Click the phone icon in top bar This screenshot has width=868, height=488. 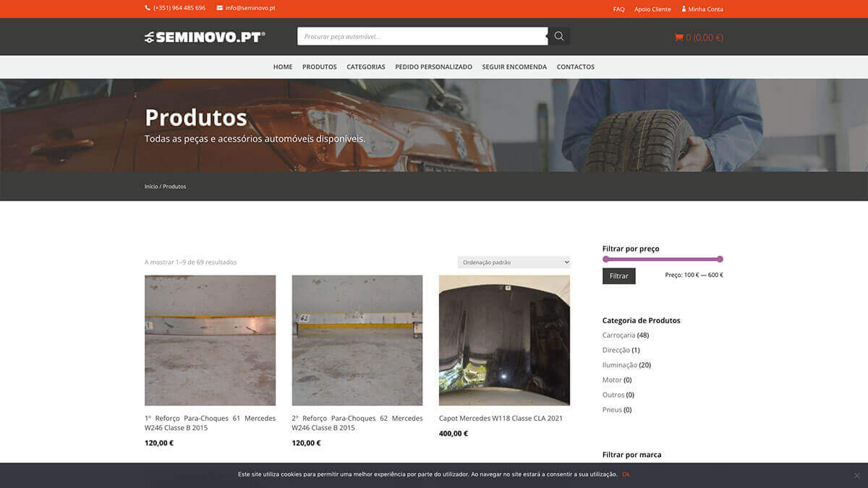tap(148, 8)
